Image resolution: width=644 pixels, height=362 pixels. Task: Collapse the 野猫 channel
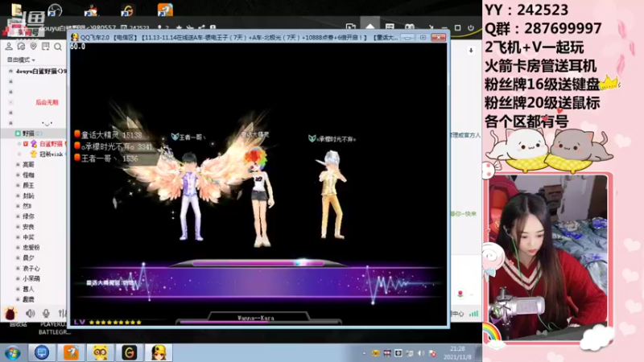pyautogui.click(x=18, y=134)
